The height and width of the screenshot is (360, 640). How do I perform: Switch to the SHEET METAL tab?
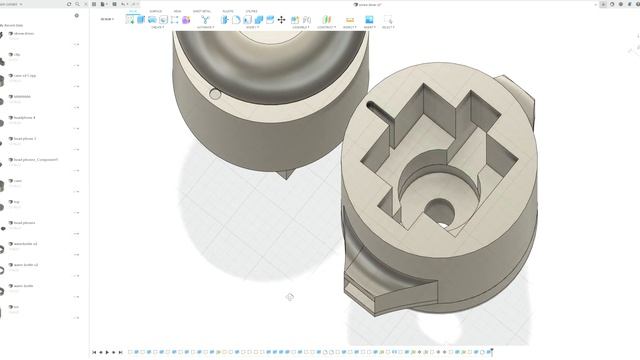point(202,11)
